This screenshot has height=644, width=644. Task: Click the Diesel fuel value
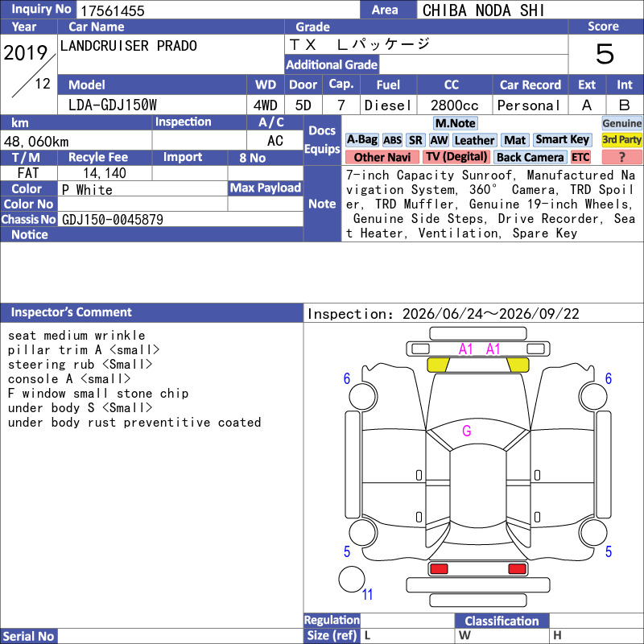pos(388,105)
